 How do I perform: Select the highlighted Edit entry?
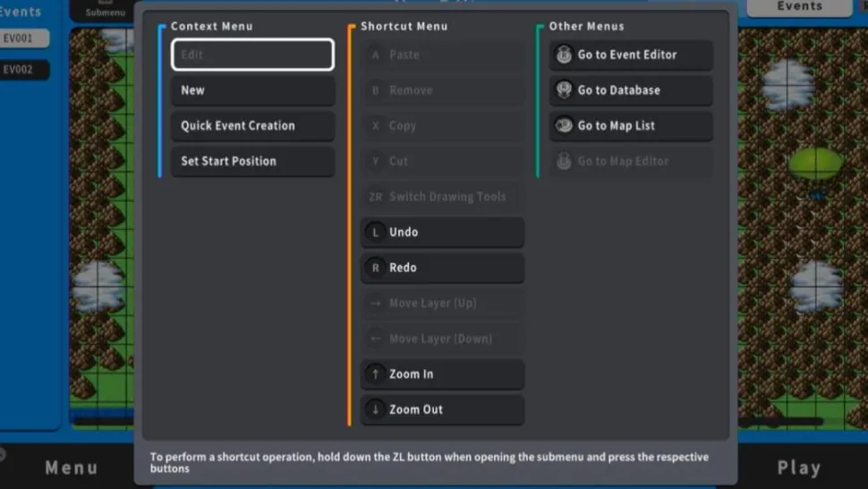click(x=252, y=55)
